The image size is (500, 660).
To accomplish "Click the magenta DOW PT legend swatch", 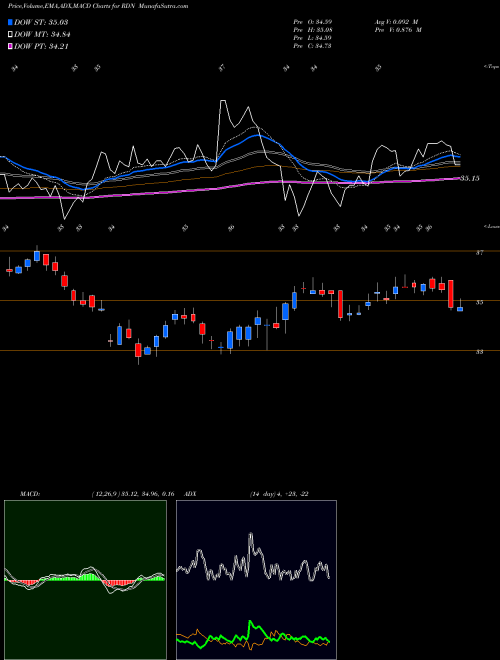I will [x=10, y=47].
